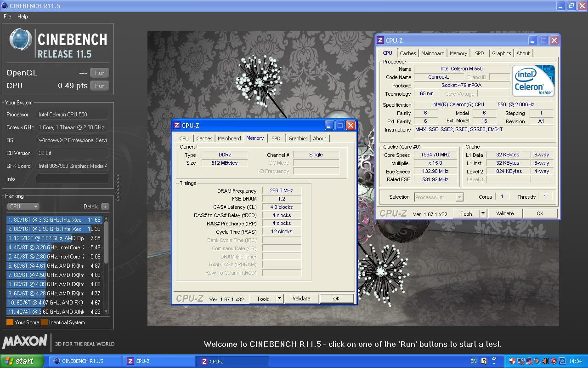Click Validate in CPU-Z processor window
The image size is (588, 368).
505,213
